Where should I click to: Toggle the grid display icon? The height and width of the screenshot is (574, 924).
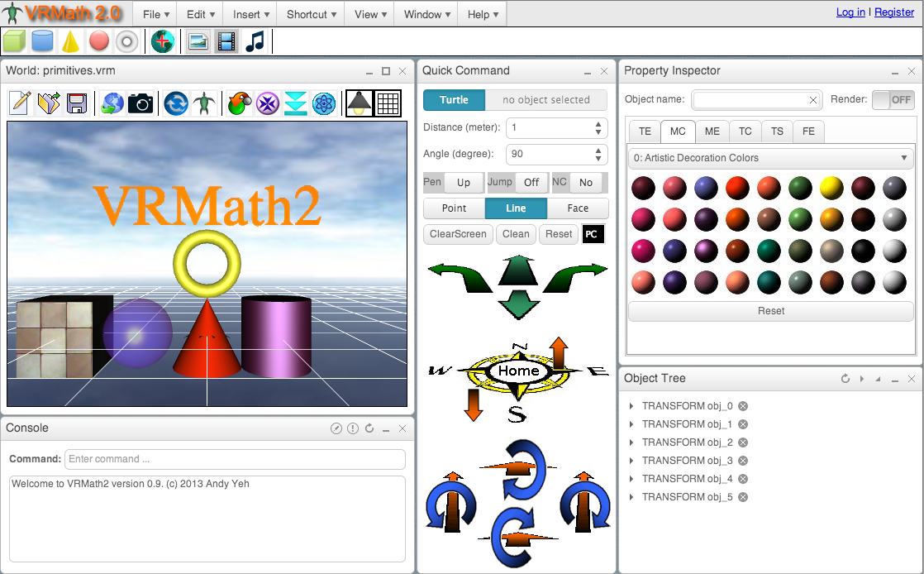tap(388, 103)
